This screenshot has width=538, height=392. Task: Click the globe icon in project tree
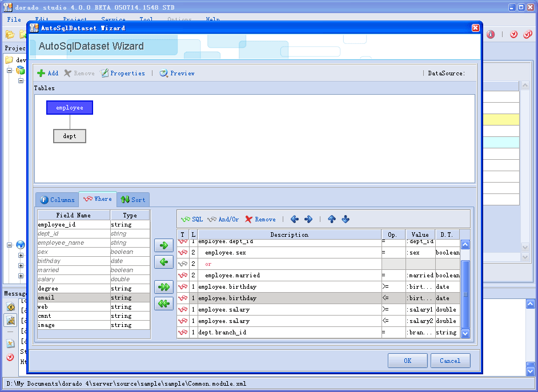(21, 245)
